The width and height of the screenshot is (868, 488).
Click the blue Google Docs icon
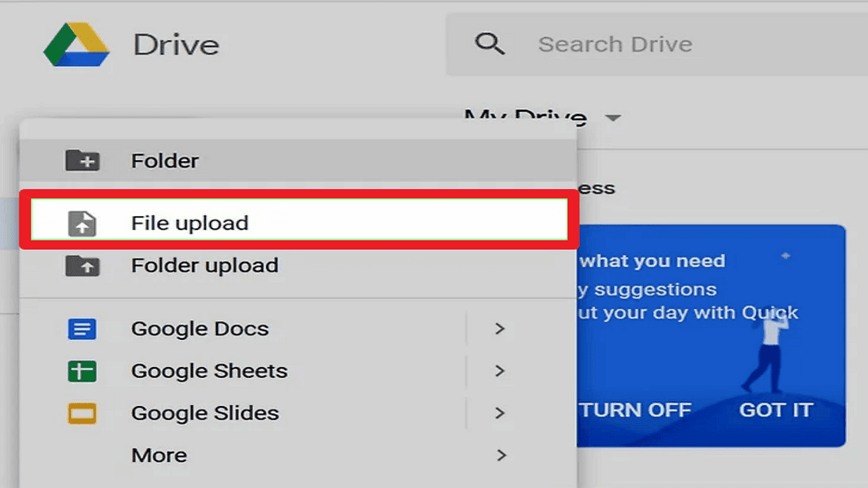pos(82,329)
